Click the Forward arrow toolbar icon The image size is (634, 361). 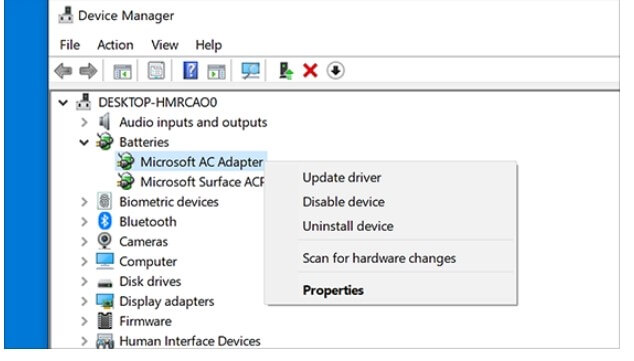point(88,71)
